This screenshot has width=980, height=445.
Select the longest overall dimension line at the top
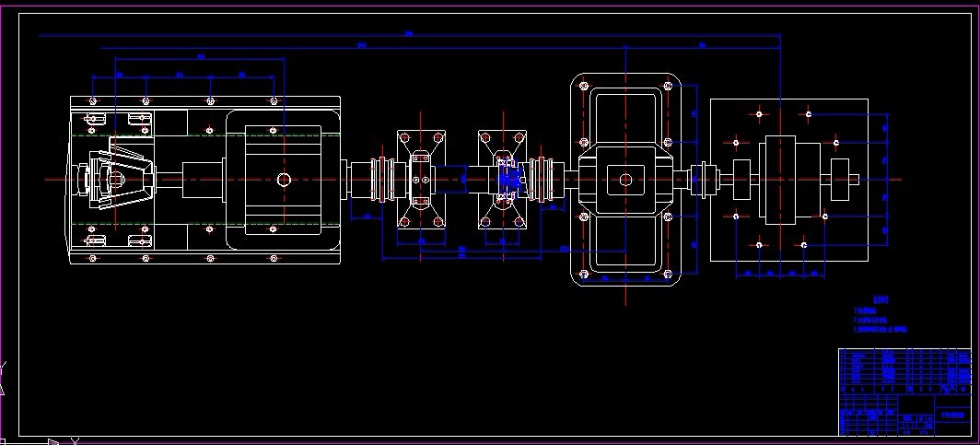(409, 36)
